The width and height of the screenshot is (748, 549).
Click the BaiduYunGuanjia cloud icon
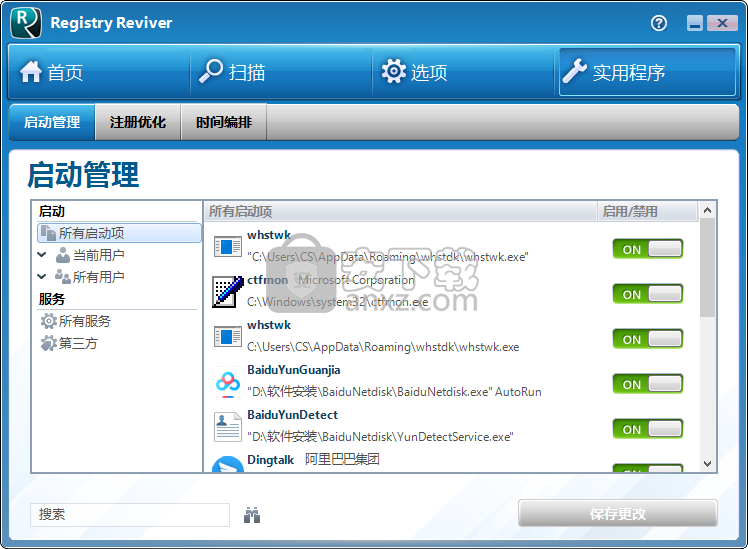pos(228,382)
